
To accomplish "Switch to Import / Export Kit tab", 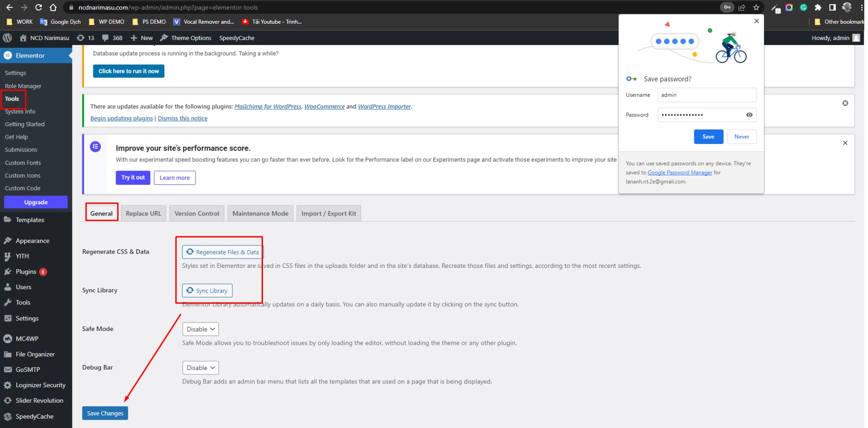I will pyautogui.click(x=329, y=214).
